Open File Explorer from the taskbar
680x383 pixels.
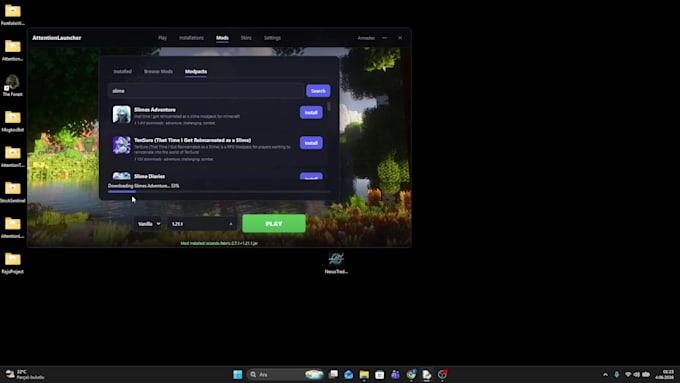364,374
